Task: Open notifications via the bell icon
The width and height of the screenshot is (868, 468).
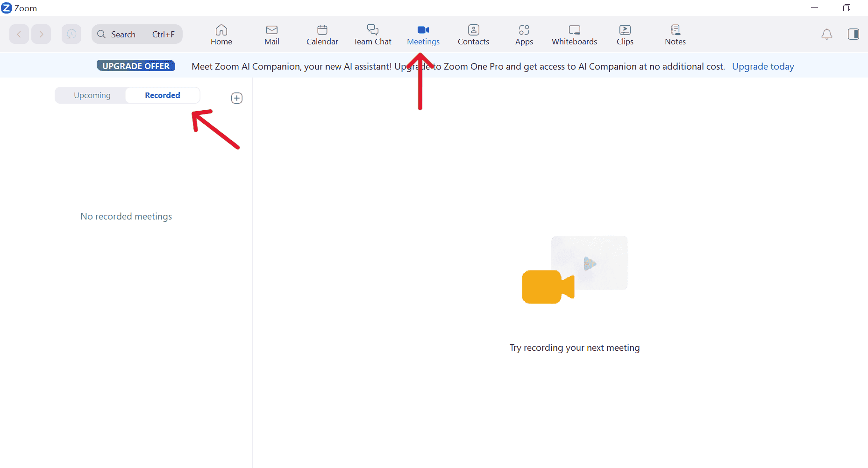Action: point(827,34)
